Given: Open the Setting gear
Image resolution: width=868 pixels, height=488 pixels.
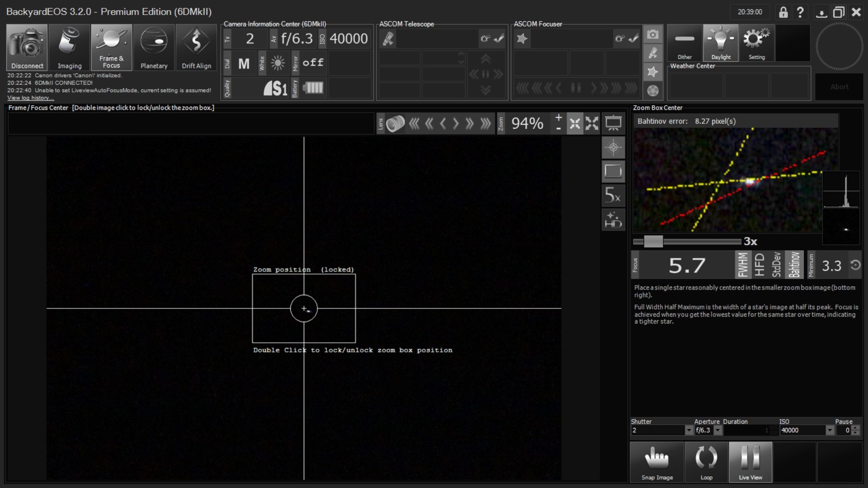Looking at the screenshot, I should pyautogui.click(x=756, y=43).
